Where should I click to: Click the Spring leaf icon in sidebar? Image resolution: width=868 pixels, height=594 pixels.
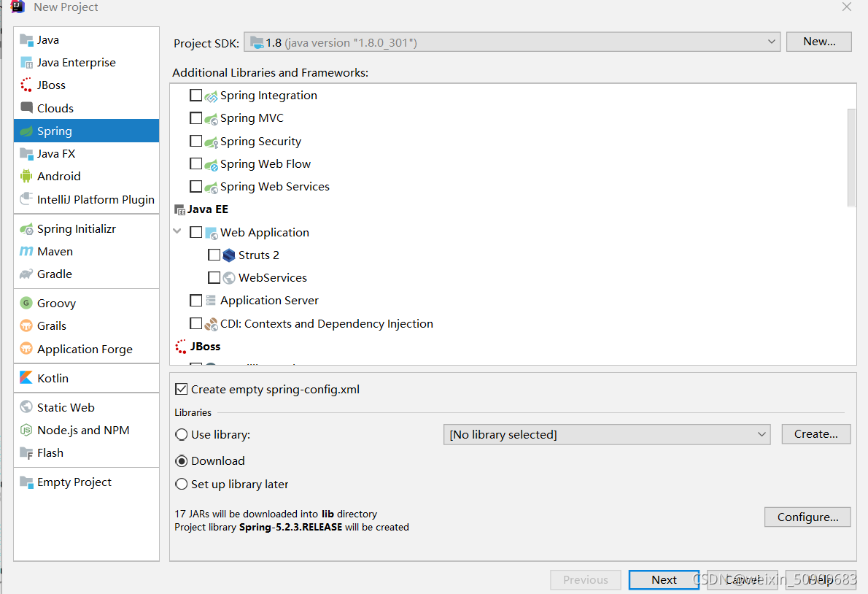click(26, 131)
